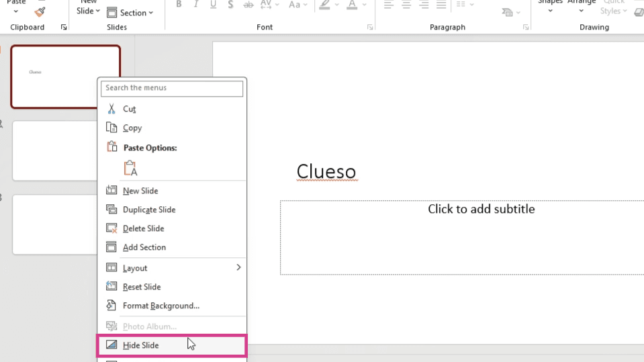Click the Justify paragraph alignment icon
This screenshot has width=644, height=362.
pos(441,5)
